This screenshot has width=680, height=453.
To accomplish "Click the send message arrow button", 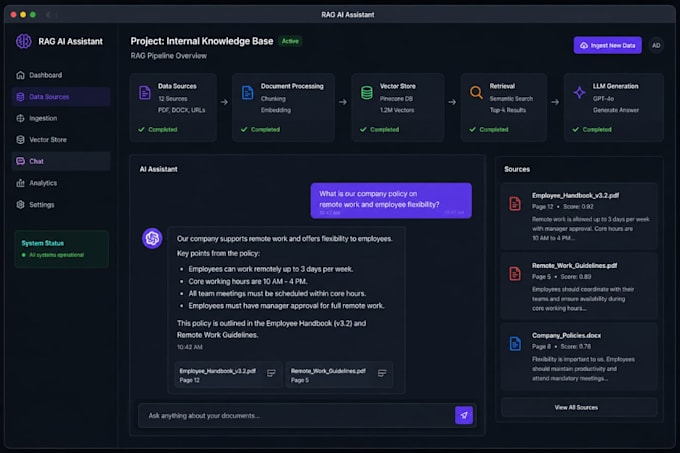I will point(464,415).
